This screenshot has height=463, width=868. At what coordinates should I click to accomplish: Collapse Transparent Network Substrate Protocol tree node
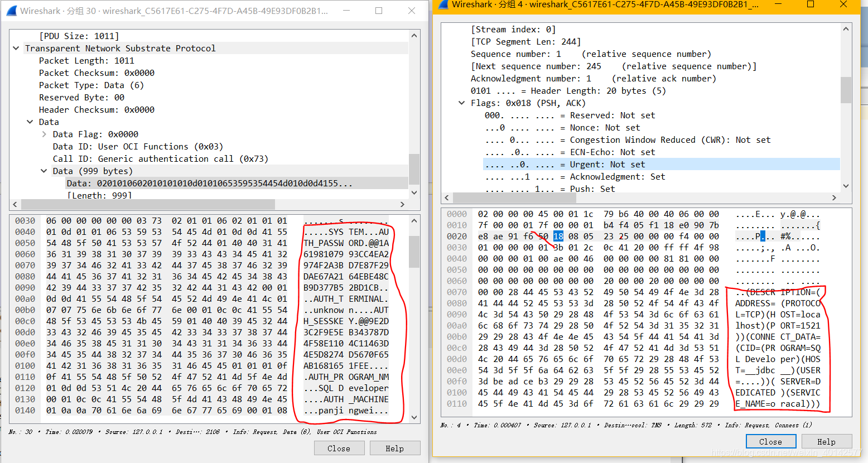point(16,49)
